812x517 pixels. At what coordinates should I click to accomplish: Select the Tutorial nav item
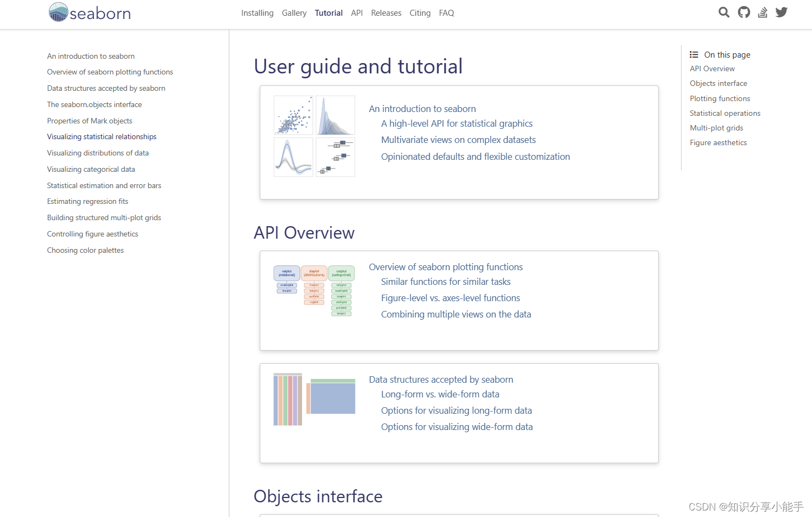(x=329, y=13)
